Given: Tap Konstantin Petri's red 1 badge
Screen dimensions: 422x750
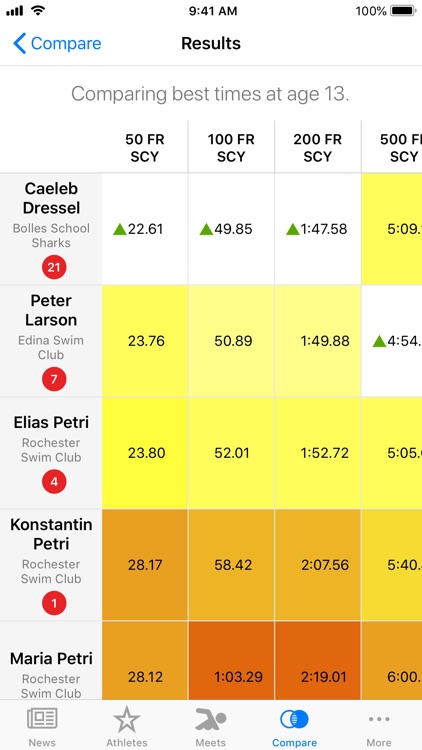Looking at the screenshot, I should click(54, 603).
